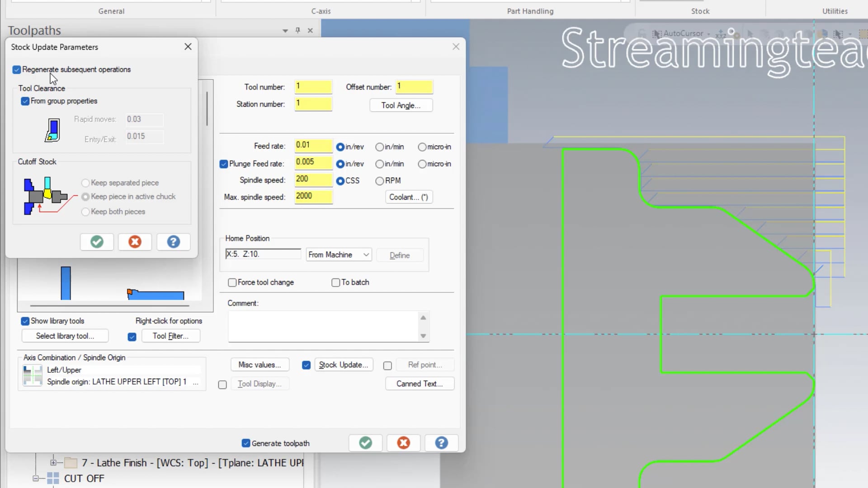Select Keep piece in active chuck option
This screenshot has height=488, width=868.
click(x=85, y=197)
